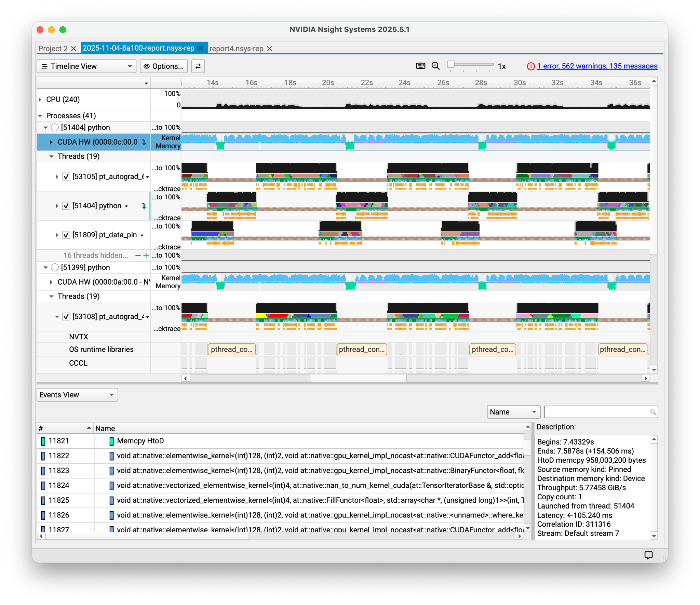Click the timeline horizontal scrollbar thumb

pyautogui.click(x=358, y=378)
